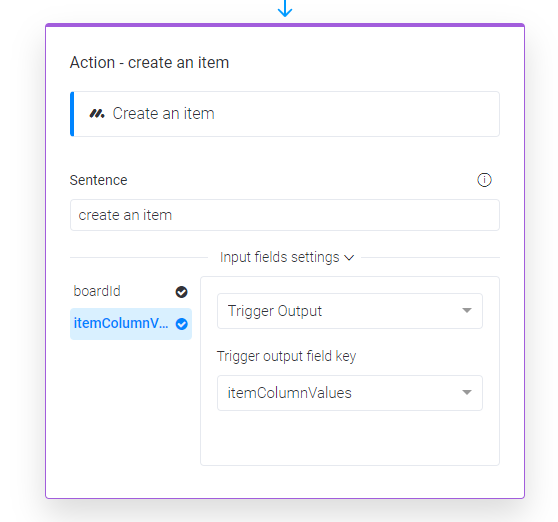Click the Input fields settings label
The height and width of the screenshot is (522, 558).
279,257
